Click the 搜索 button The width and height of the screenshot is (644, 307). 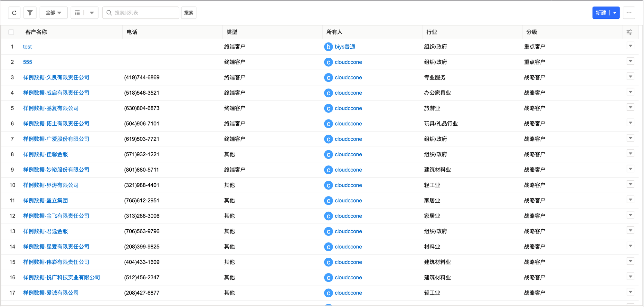point(189,13)
